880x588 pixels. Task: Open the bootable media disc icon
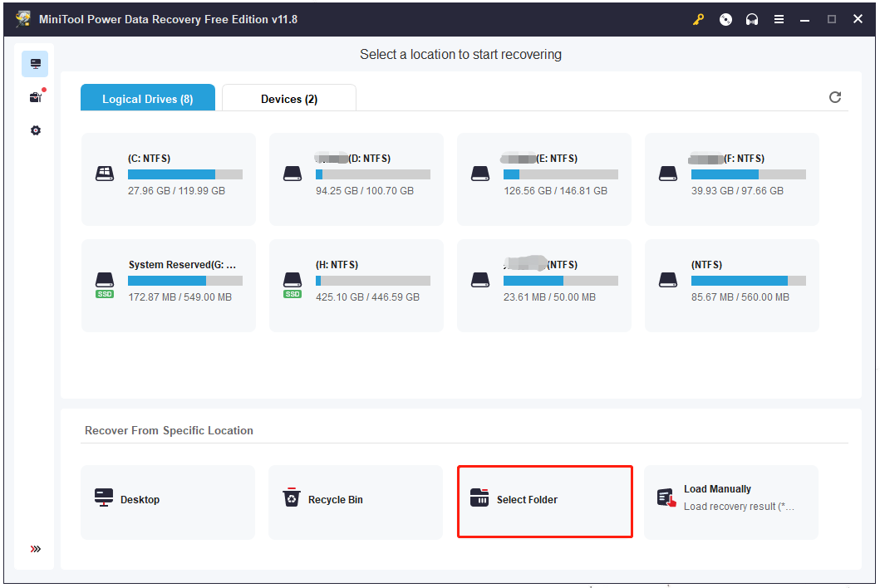[x=725, y=19]
